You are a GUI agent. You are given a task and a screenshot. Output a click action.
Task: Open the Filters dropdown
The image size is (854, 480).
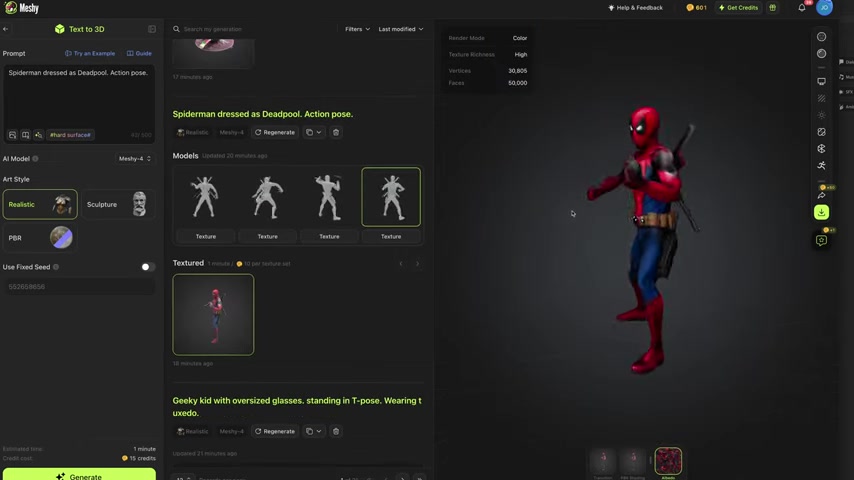357,29
